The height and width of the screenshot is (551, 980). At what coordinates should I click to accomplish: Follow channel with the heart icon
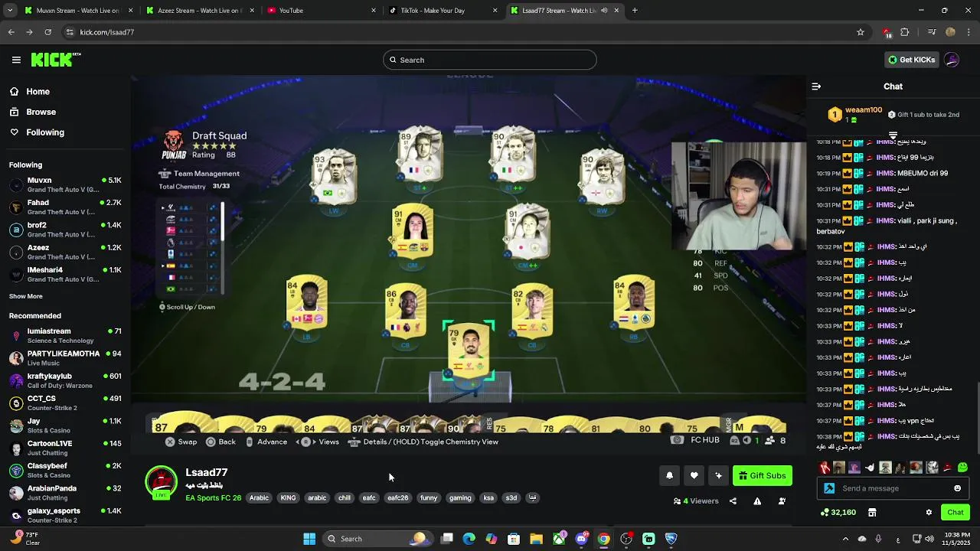coord(694,476)
